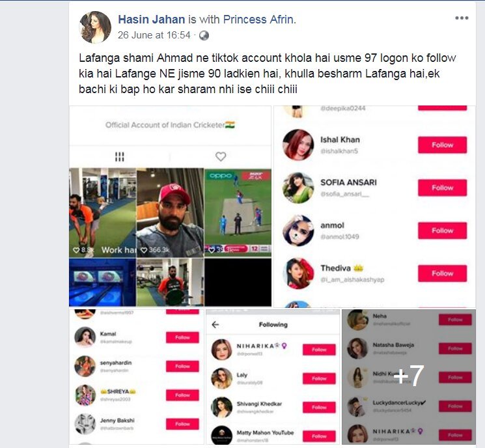Open Hasin Jahan's profile link
Screen dimensions: 485x448
[x=152, y=20]
